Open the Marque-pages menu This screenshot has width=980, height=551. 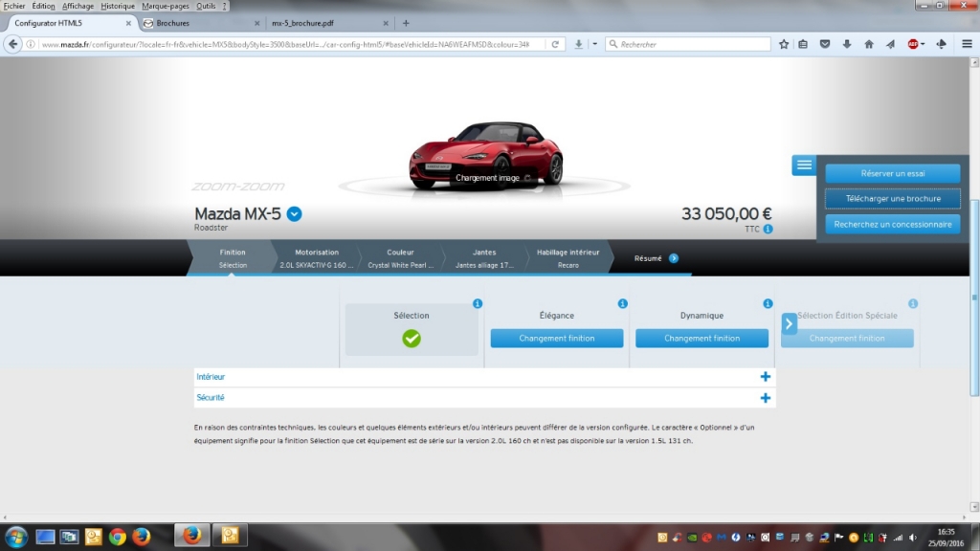(165, 7)
